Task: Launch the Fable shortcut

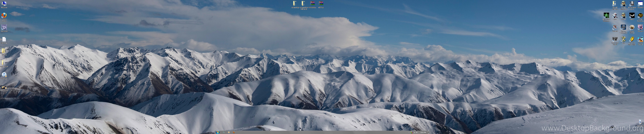Action: pyautogui.click(x=624, y=40)
